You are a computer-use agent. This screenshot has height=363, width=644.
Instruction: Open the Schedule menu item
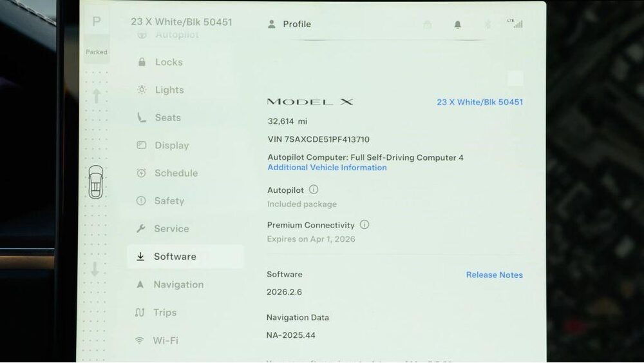point(175,173)
